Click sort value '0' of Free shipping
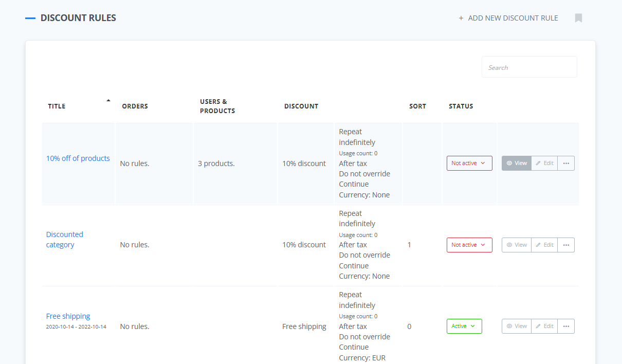This screenshot has width=622, height=364. coord(409,326)
